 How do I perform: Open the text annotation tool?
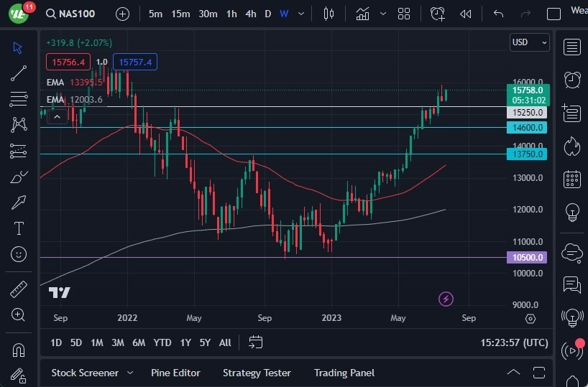pyautogui.click(x=19, y=228)
